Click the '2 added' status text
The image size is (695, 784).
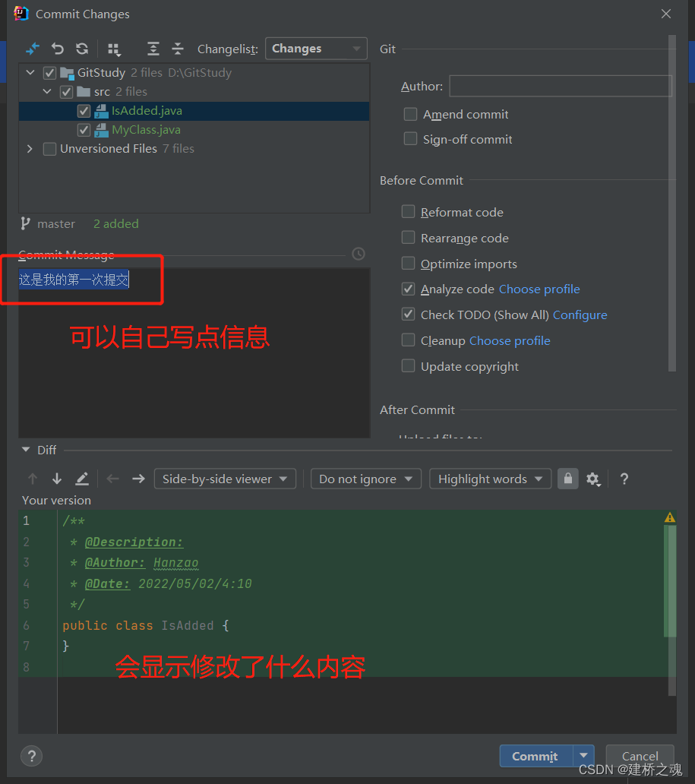tap(116, 223)
